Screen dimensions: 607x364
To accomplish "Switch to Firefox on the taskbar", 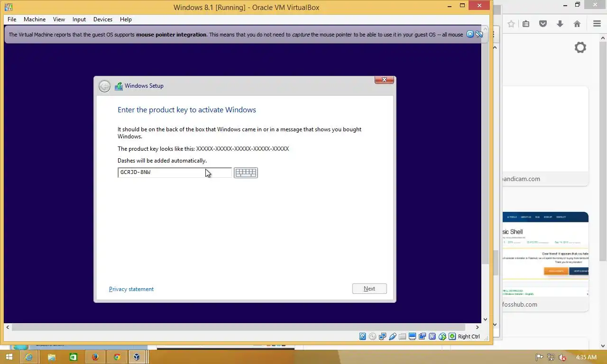I will click(x=95, y=357).
